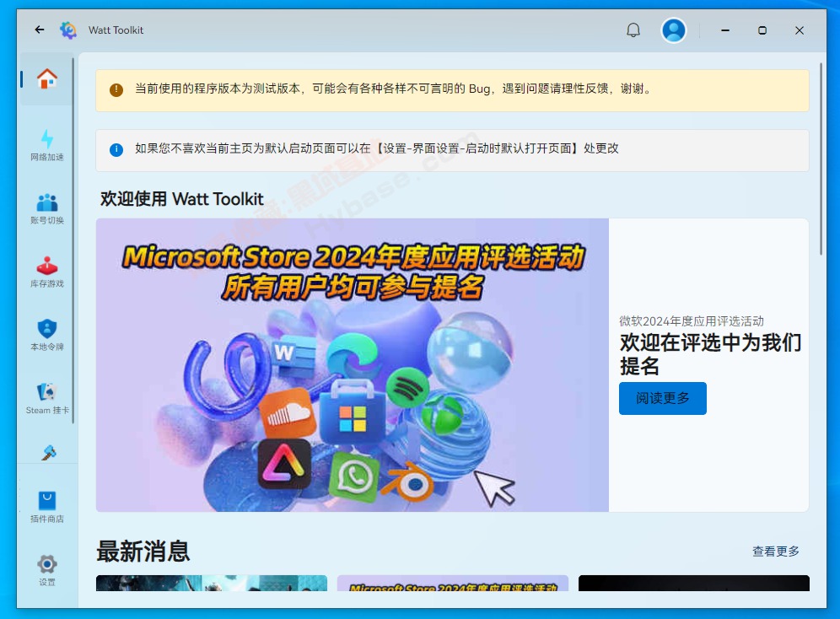Click the Watt Toolkit app logo
The image size is (840, 619).
pyautogui.click(x=68, y=30)
